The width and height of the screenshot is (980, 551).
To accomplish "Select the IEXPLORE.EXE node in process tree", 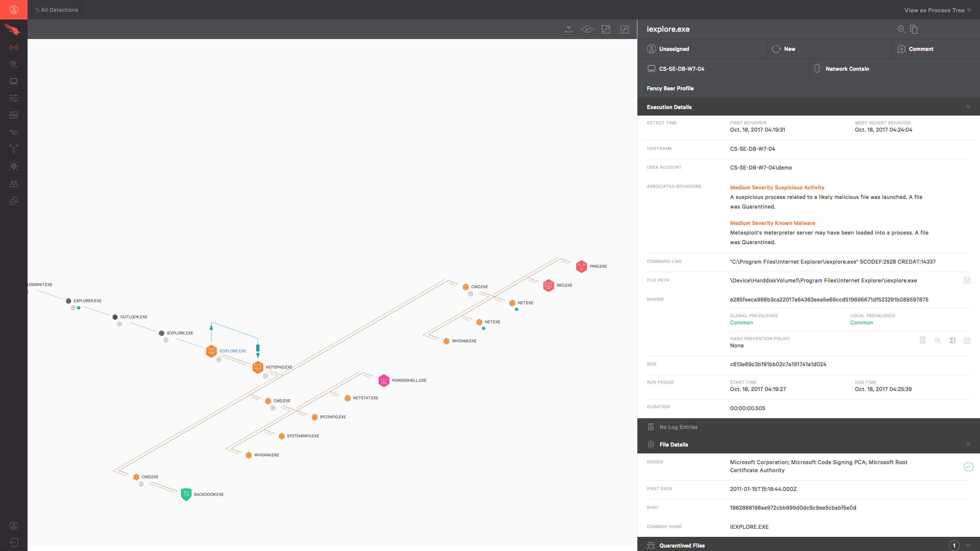I will click(212, 350).
